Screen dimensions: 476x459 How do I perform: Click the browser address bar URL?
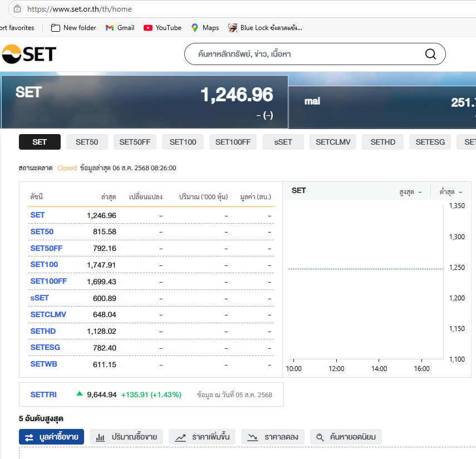click(x=80, y=9)
